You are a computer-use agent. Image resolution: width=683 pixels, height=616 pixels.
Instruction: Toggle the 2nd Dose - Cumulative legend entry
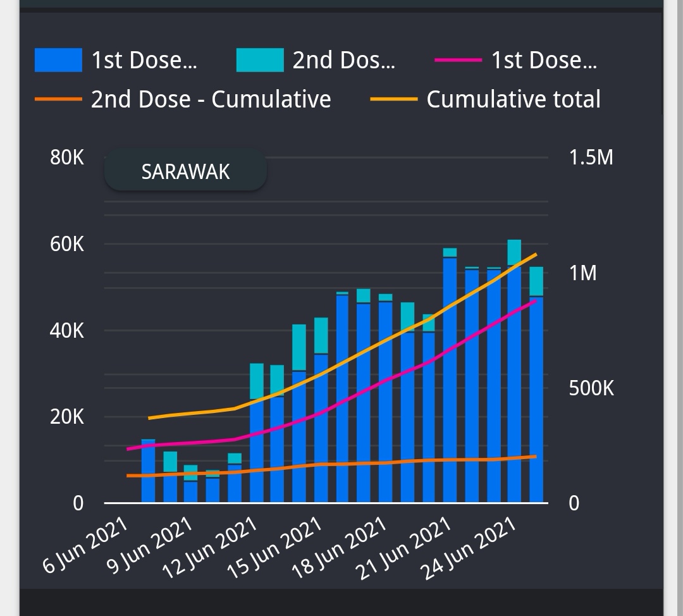(x=183, y=99)
